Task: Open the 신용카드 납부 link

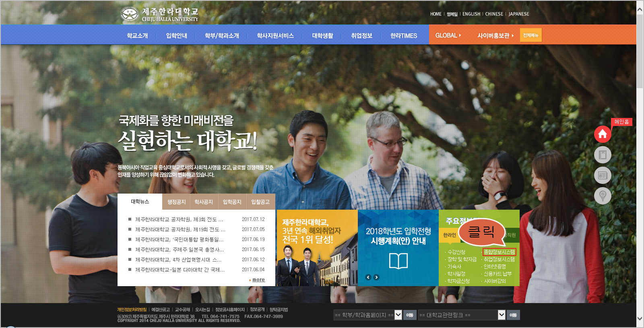Action: pos(497,274)
